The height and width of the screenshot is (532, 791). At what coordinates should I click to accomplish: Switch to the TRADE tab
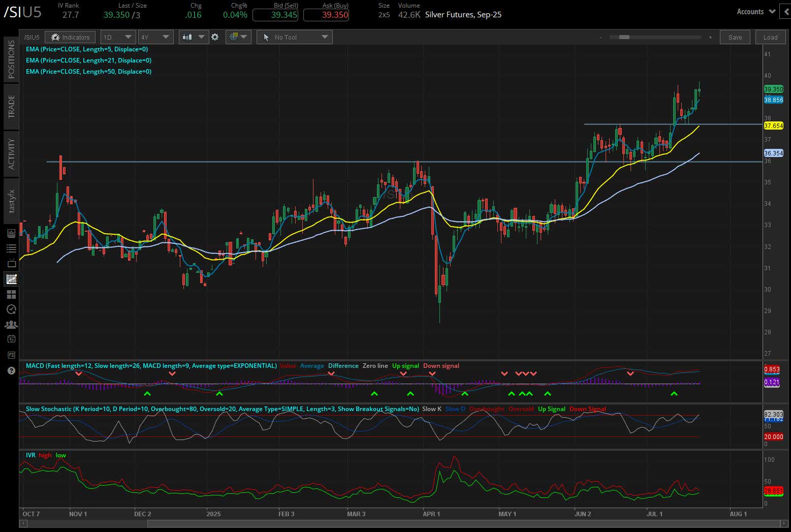[x=11, y=107]
